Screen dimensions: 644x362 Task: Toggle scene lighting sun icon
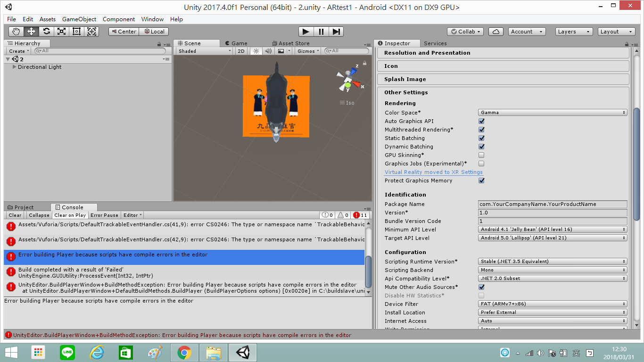(x=256, y=51)
